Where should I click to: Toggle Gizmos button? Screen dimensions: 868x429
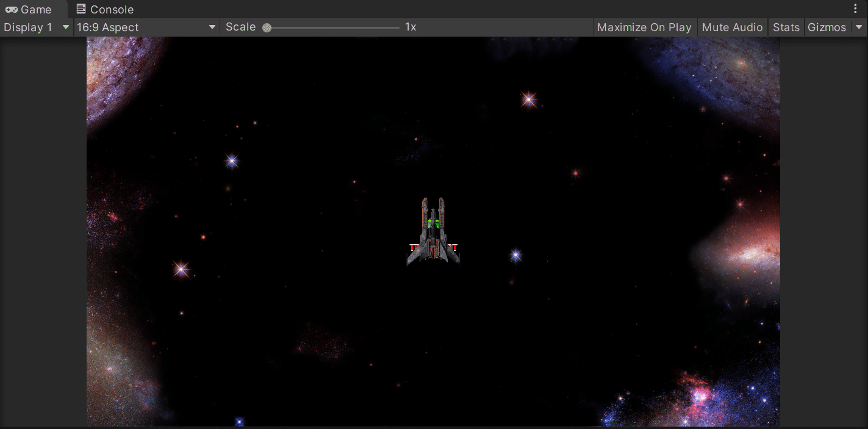(827, 27)
